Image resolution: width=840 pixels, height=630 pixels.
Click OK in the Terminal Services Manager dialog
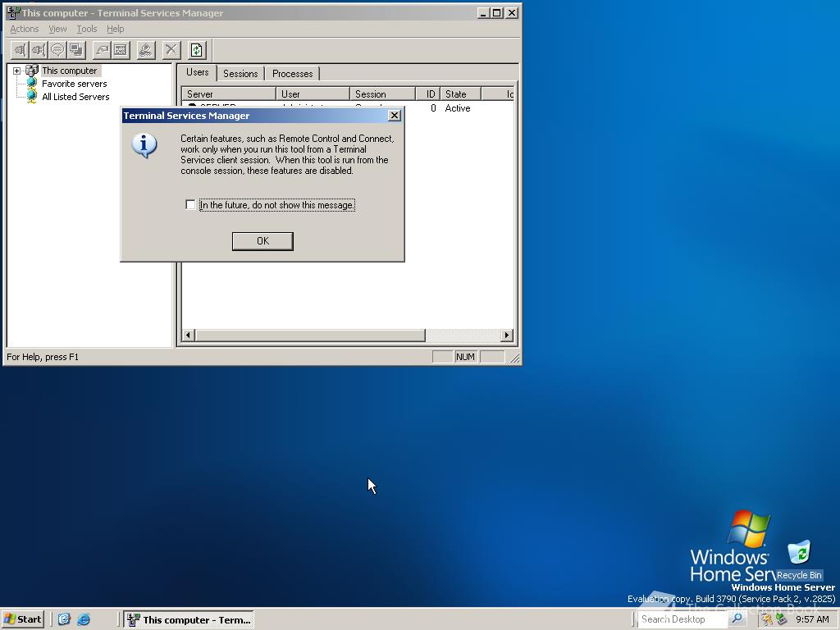[262, 241]
